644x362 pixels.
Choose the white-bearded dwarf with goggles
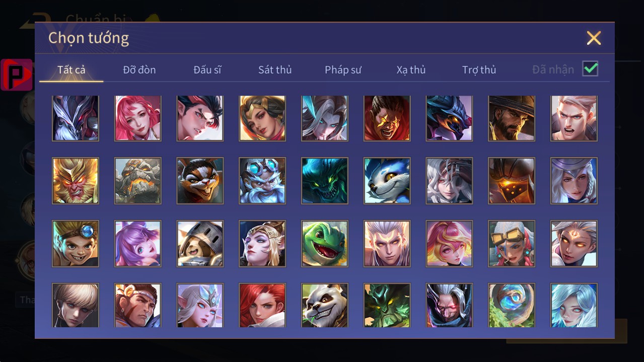tap(262, 181)
